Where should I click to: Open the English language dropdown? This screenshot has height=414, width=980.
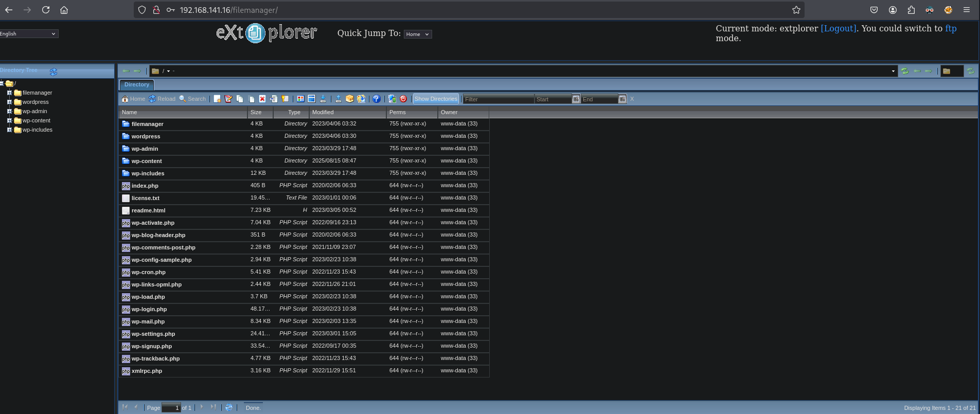(x=28, y=33)
